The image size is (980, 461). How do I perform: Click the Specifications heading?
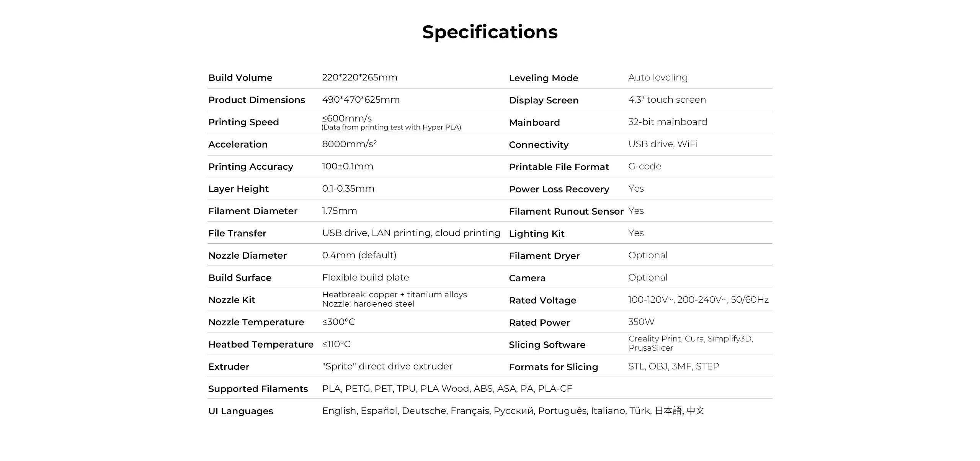click(x=490, y=32)
